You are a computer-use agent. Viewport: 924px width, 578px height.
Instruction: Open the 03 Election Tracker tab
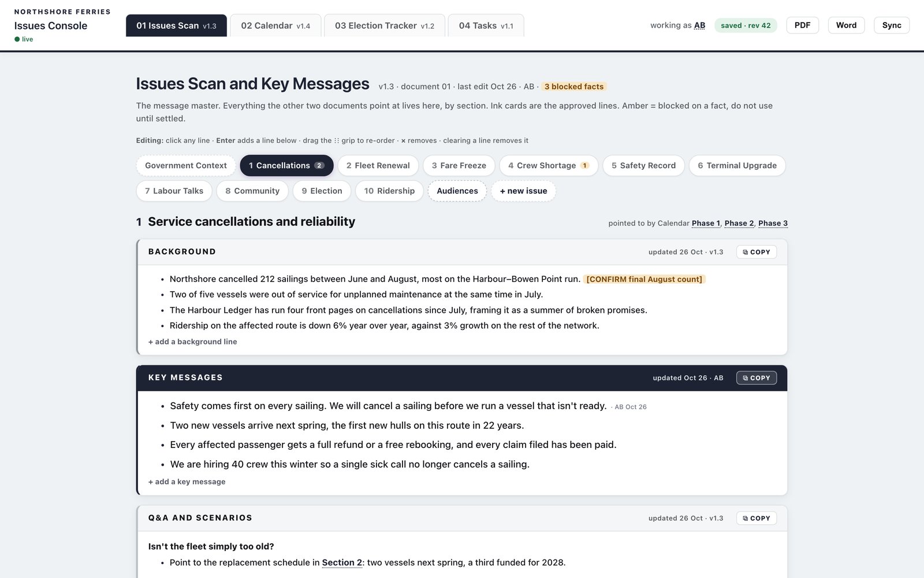(385, 25)
